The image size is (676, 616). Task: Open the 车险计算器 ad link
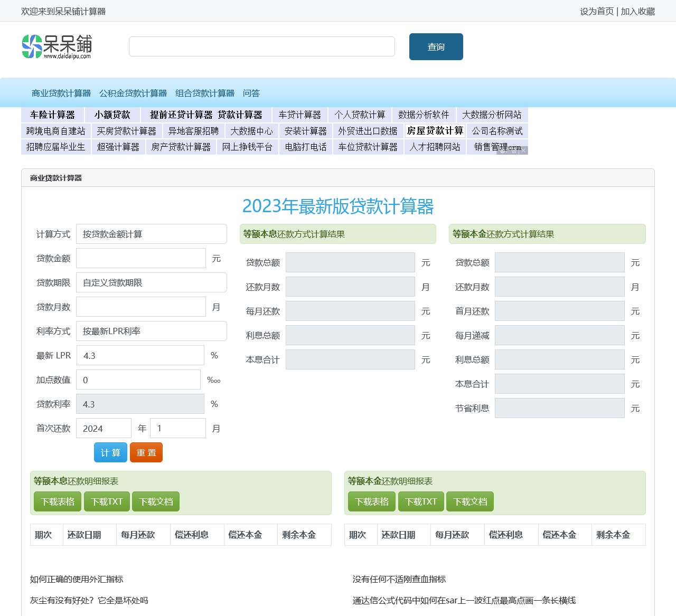point(52,115)
